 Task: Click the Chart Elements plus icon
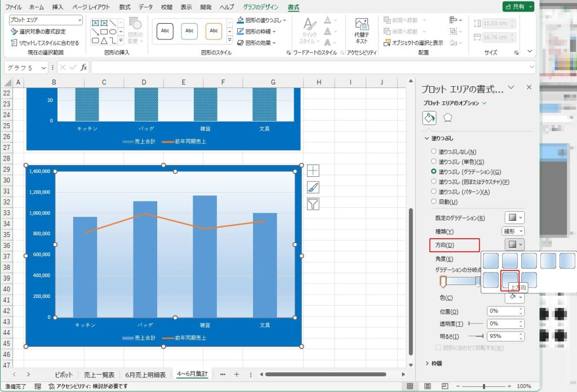[x=313, y=171]
